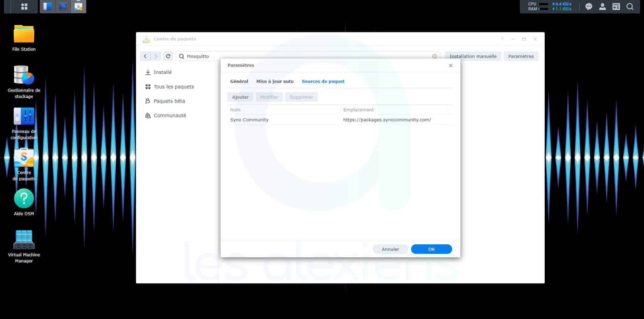644x319 pixels.
Task: Open the notifications speech bubble
Action: [x=589, y=7]
